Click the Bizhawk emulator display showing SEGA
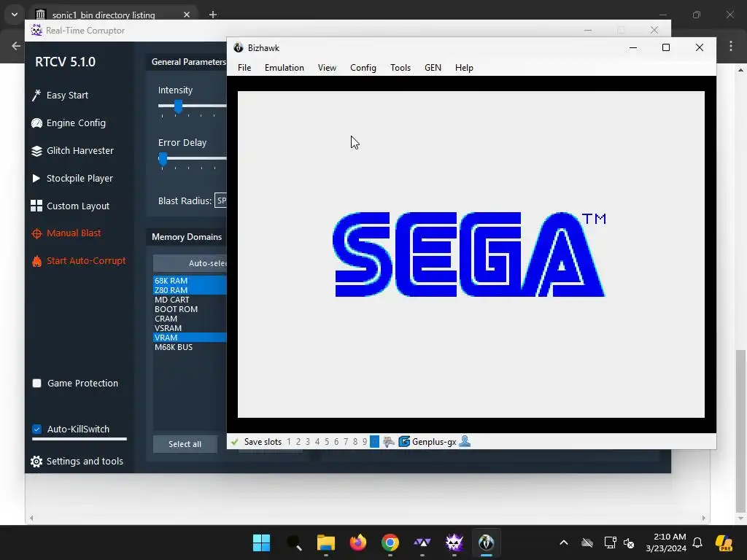The image size is (747, 560). point(471,254)
